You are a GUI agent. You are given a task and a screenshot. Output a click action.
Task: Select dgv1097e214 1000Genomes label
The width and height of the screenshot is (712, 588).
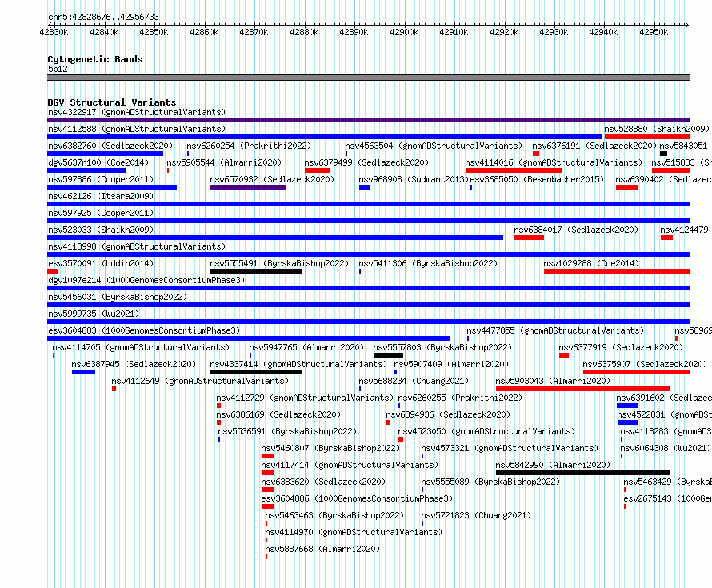click(146, 280)
